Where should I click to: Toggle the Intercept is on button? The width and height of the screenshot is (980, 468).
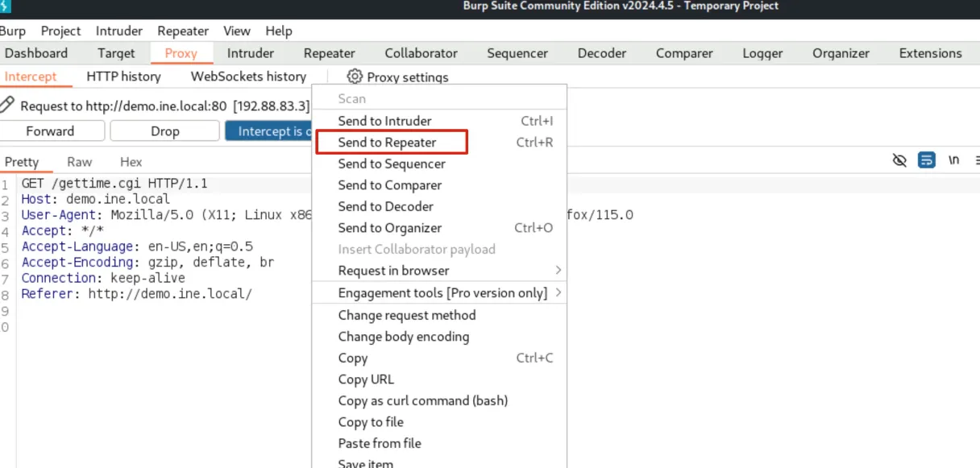click(x=268, y=131)
